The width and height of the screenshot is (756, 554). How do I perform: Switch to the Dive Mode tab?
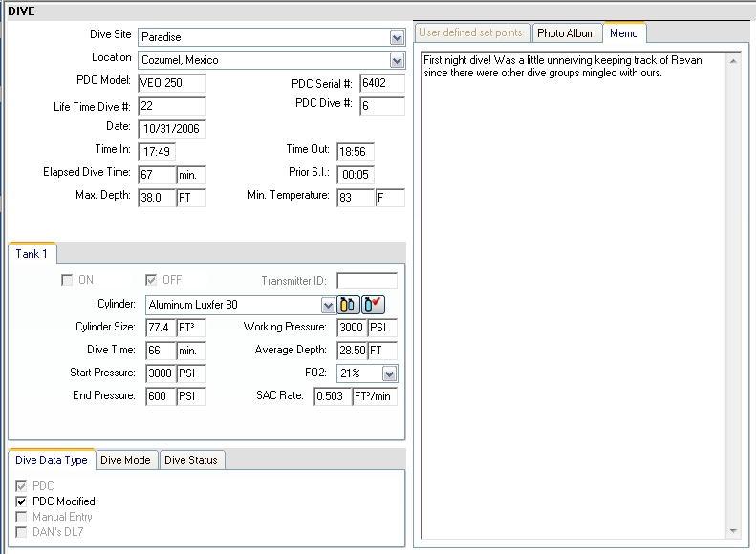[126, 460]
